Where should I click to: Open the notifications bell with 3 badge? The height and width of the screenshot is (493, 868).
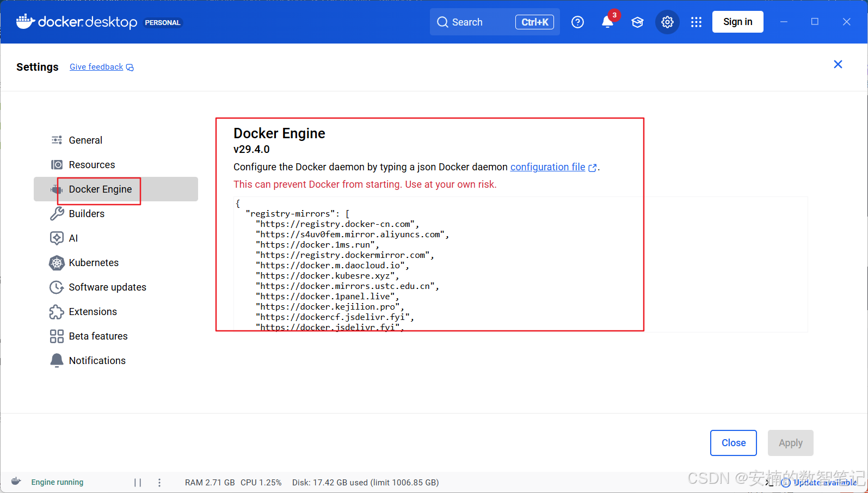608,22
